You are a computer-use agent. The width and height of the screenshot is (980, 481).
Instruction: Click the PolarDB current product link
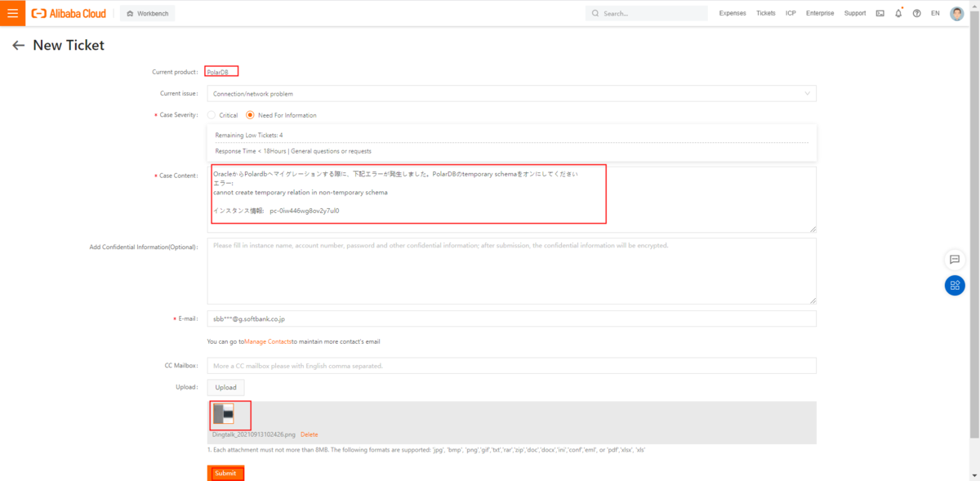click(217, 73)
